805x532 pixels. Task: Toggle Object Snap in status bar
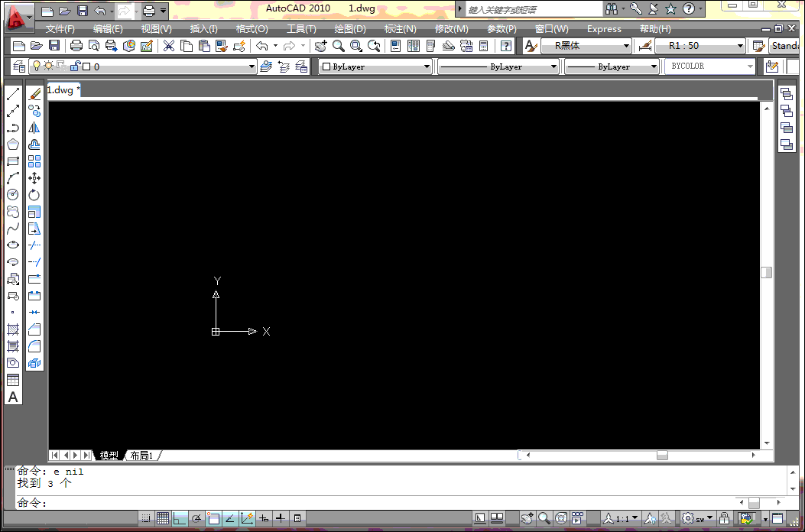(x=213, y=518)
